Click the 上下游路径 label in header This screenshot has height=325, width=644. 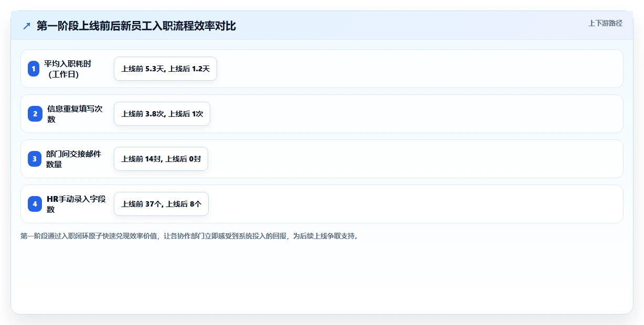[x=605, y=23]
